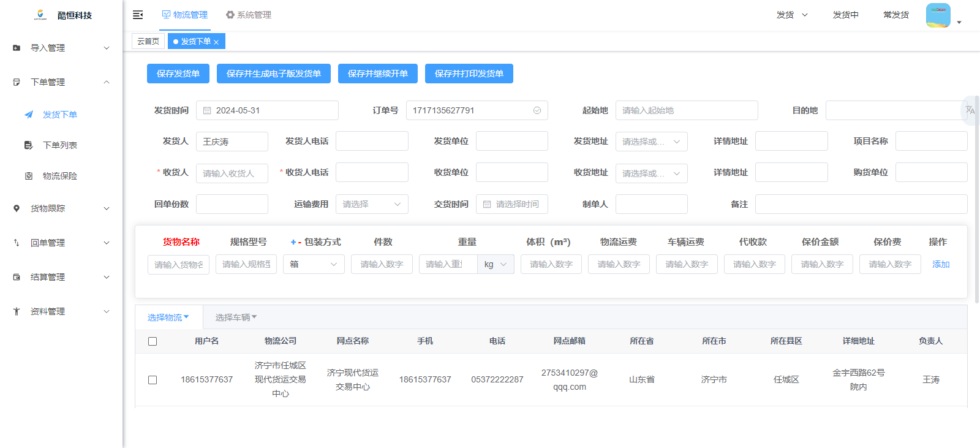Click the 导入管理 folder icon
Screen dimensions: 980x448
point(17,48)
